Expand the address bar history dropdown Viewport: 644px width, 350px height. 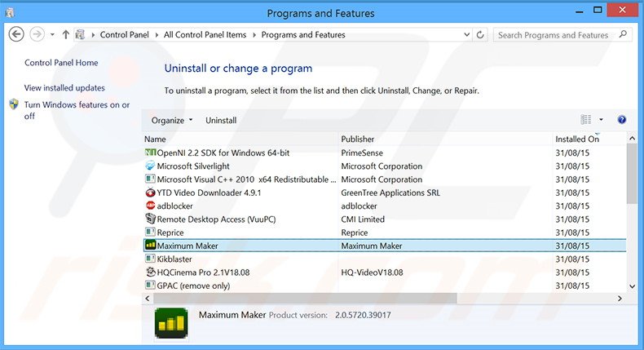tap(466, 35)
